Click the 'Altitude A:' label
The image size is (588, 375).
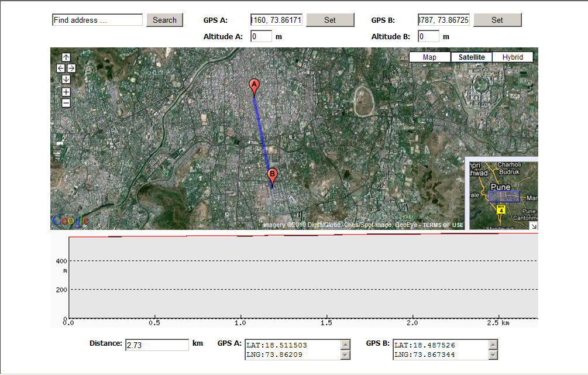(223, 37)
